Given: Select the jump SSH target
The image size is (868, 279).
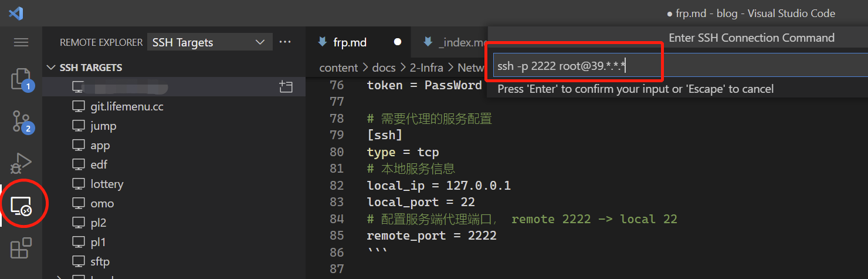Looking at the screenshot, I should coord(103,126).
